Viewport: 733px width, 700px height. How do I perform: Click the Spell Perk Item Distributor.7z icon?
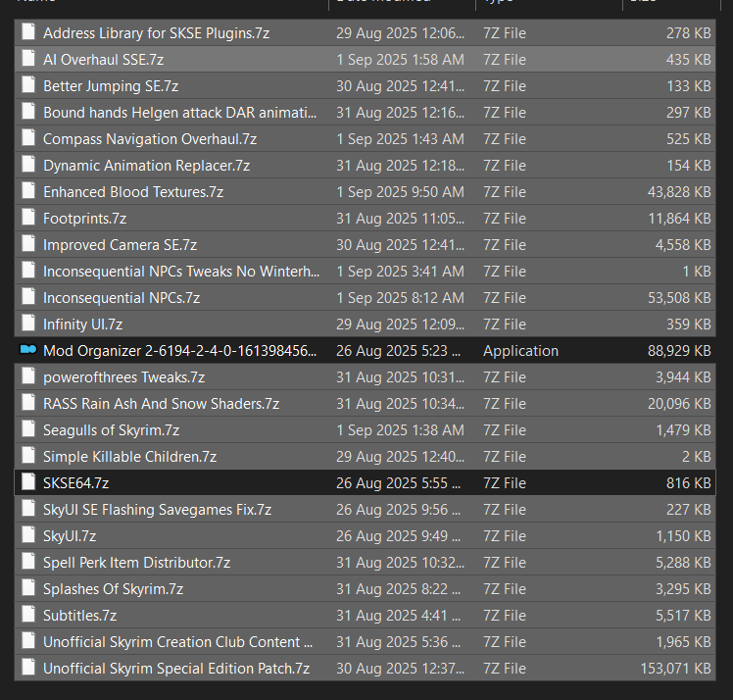(28, 563)
